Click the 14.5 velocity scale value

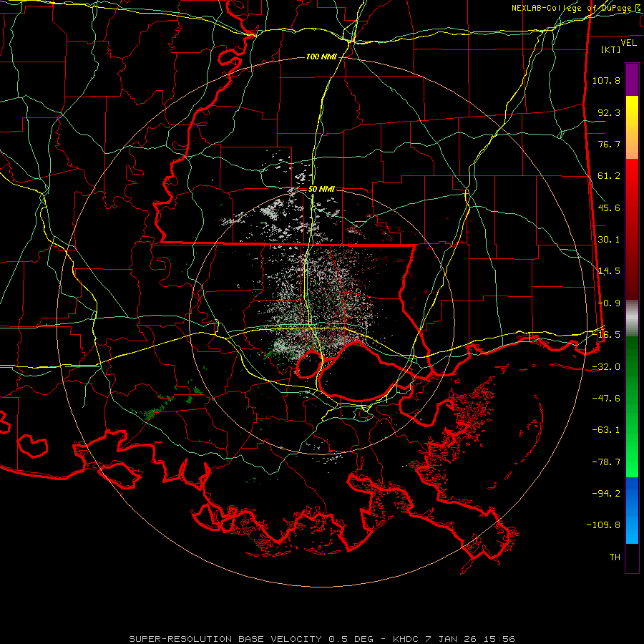(x=609, y=271)
